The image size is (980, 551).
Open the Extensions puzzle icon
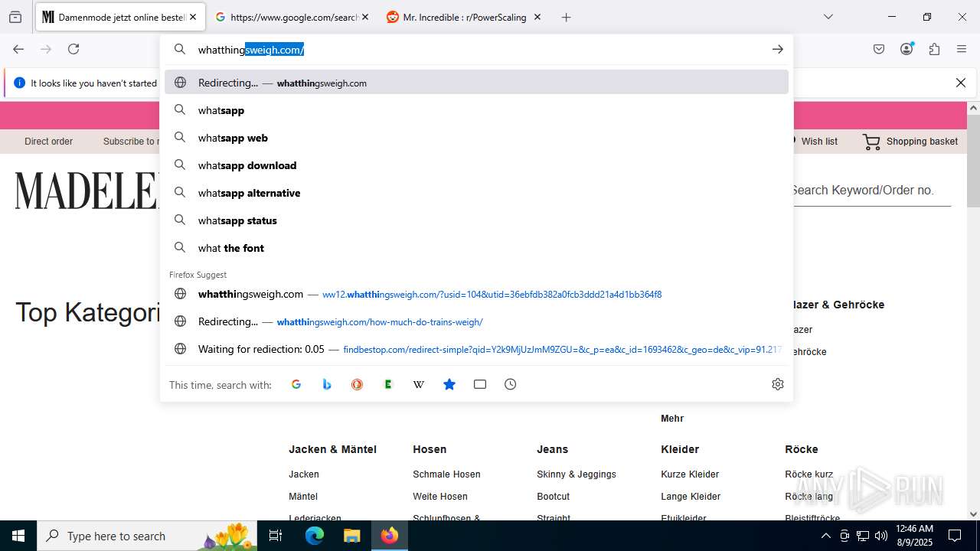[934, 49]
